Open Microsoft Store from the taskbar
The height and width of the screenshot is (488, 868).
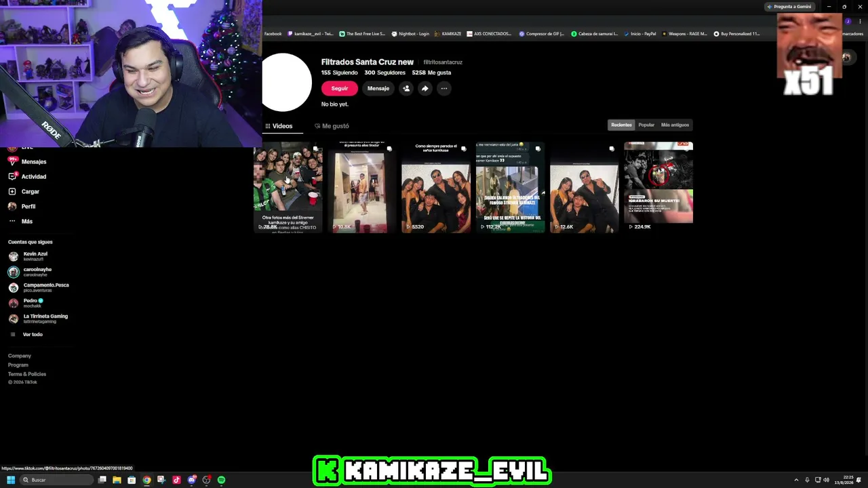132,480
